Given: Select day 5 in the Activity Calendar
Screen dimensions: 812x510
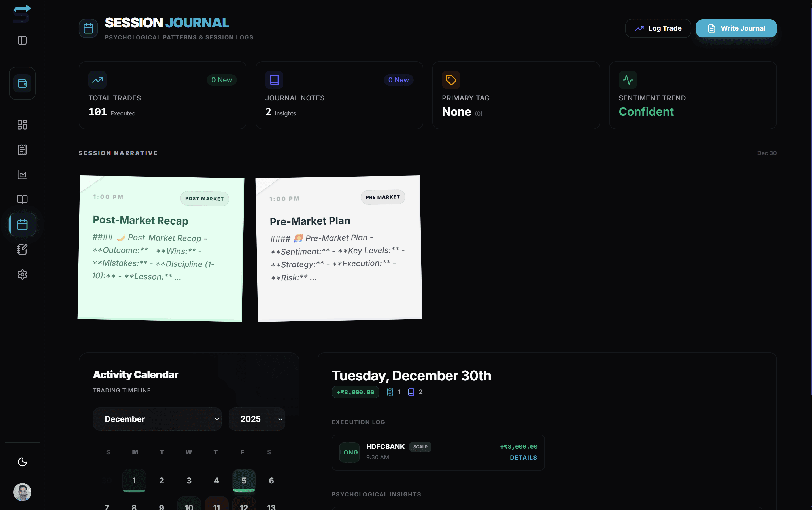Looking at the screenshot, I should tap(244, 480).
